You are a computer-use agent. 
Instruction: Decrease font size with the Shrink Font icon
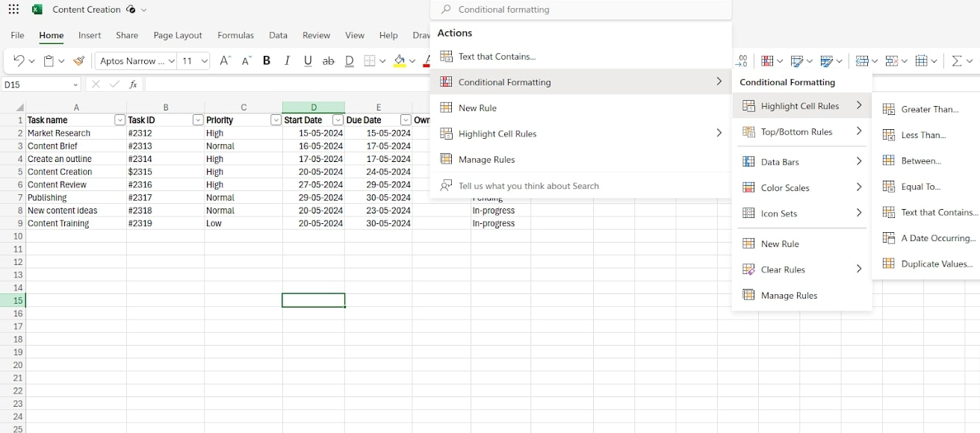coord(244,60)
